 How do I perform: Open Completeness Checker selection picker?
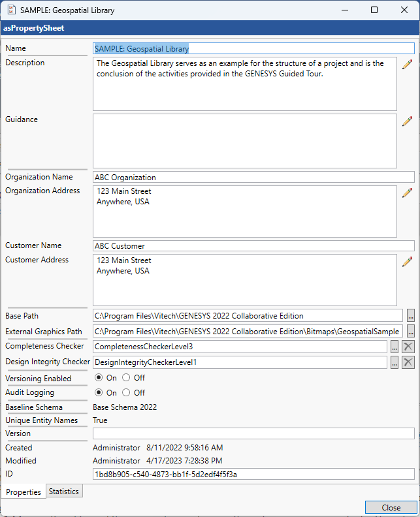click(x=395, y=347)
